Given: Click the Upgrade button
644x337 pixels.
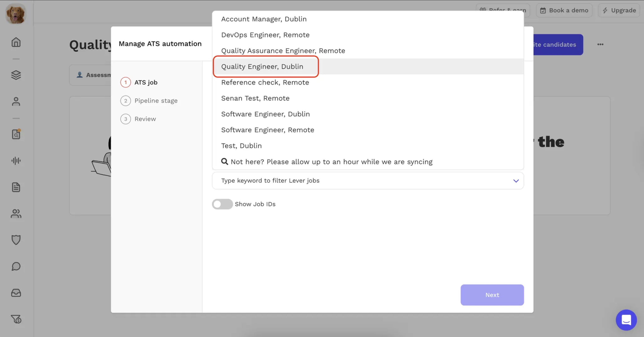Looking at the screenshot, I should click(x=619, y=10).
